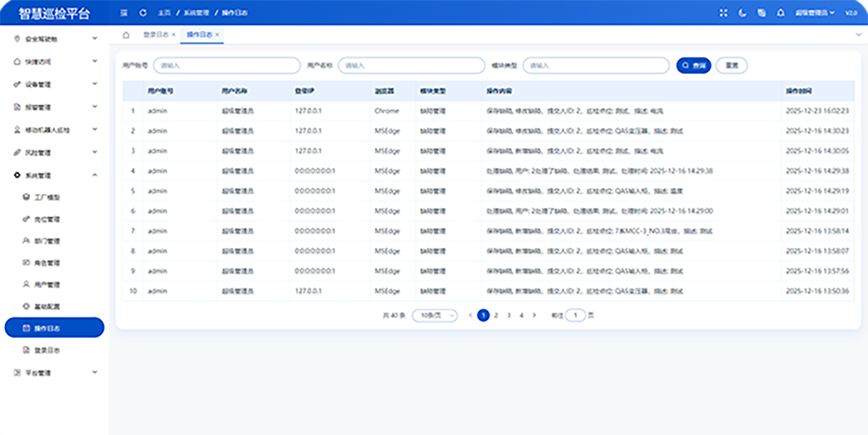Viewport: 868px width, 435px height.
Task: Switch to the 登录日志 tab
Action: pos(156,35)
